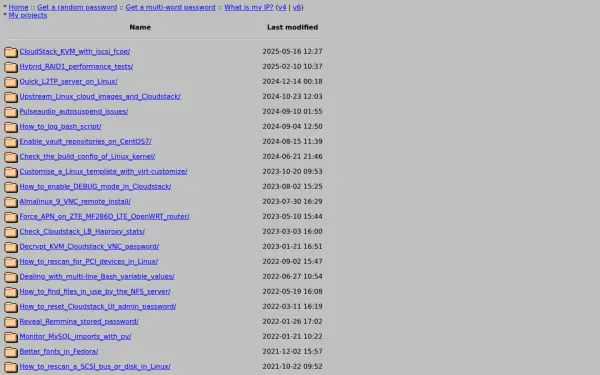Viewport: 600px width, 375px height.
Task: Open Hybrid_RAID1_performance_tests/ directory link
Action: tap(76, 66)
